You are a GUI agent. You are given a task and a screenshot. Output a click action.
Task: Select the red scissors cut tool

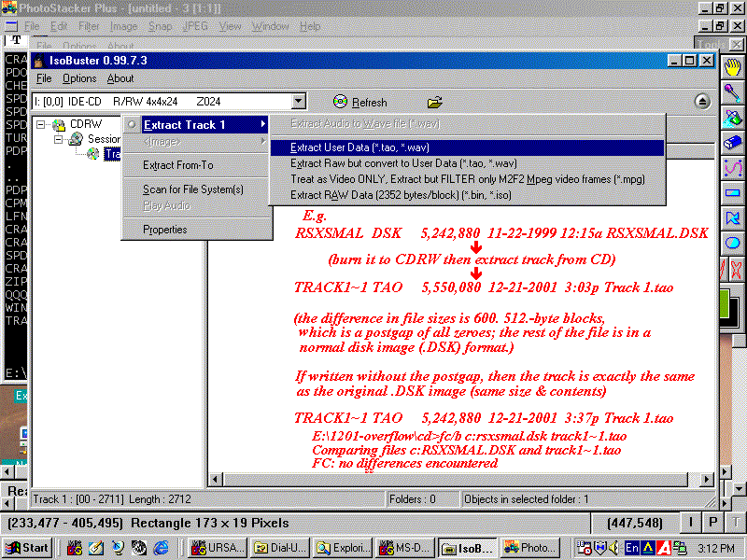pyautogui.click(x=736, y=269)
